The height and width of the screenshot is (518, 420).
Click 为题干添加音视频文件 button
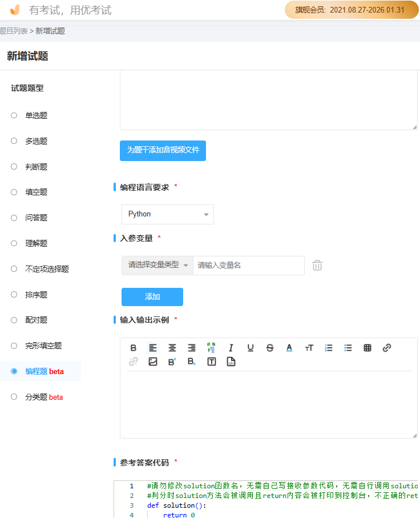click(163, 151)
